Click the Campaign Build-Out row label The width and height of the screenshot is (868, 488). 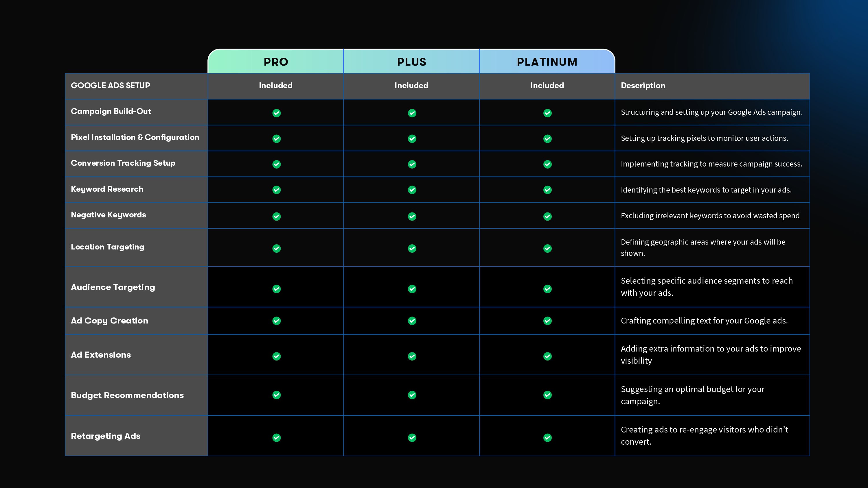click(111, 112)
